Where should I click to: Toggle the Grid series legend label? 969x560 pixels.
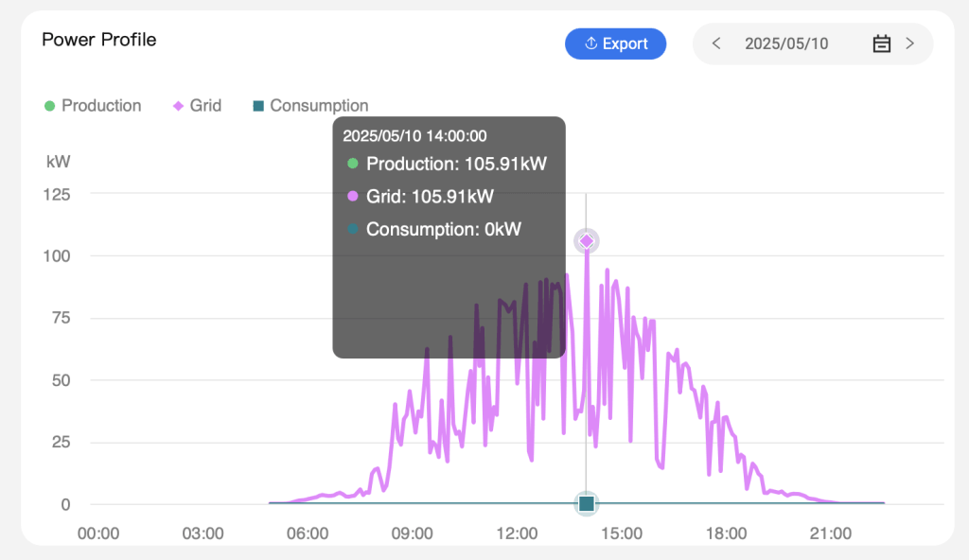205,106
